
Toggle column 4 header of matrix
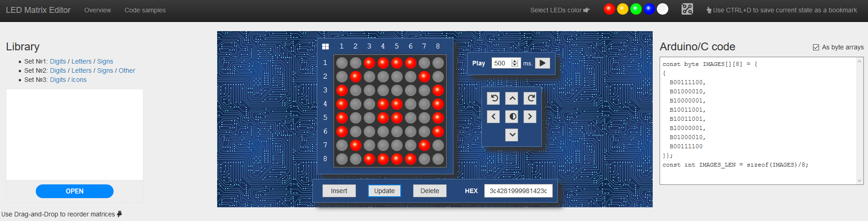[x=383, y=46]
